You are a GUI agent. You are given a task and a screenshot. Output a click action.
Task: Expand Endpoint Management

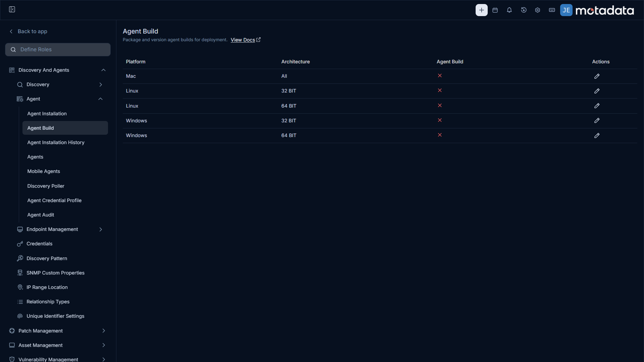[x=101, y=229]
